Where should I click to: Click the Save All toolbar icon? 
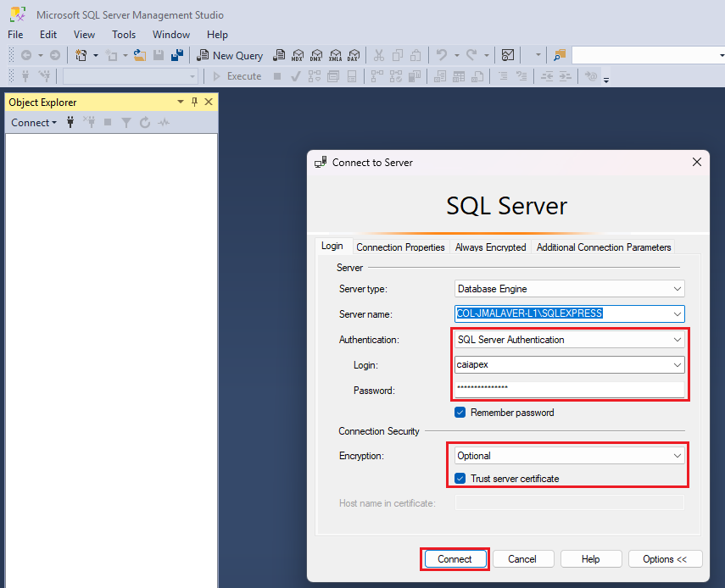[x=176, y=55]
